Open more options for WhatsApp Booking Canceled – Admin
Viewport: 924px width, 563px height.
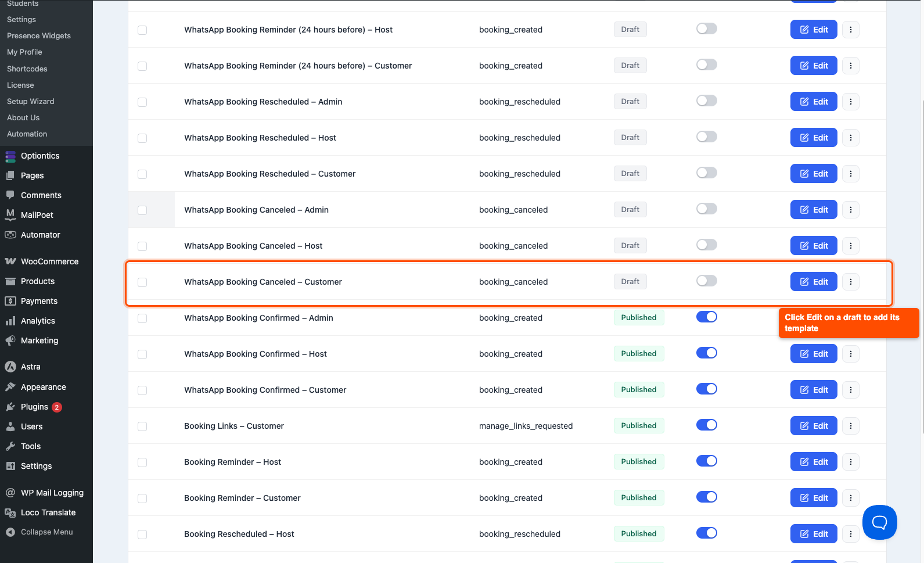click(851, 210)
